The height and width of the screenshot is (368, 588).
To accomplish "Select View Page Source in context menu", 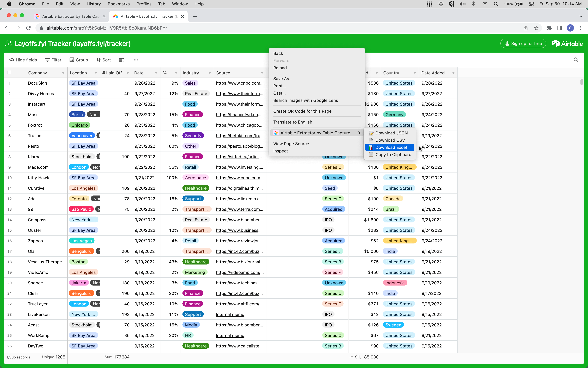I will (x=317, y=144).
